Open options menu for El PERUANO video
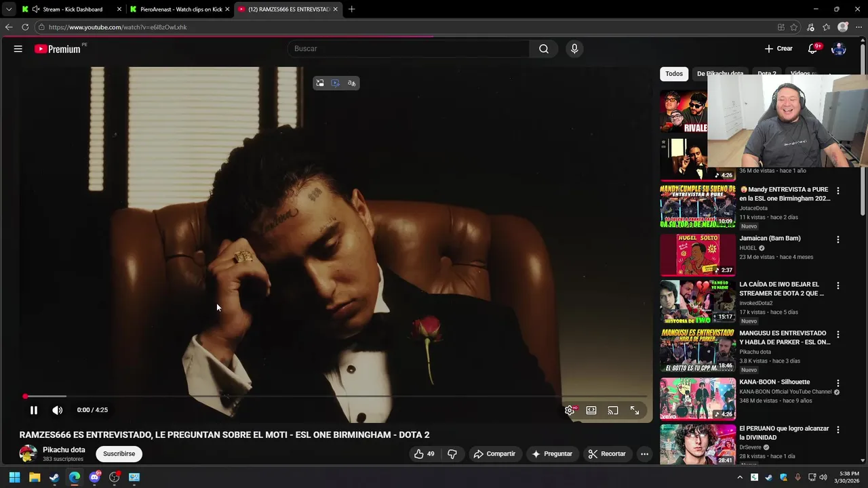This screenshot has height=488, width=868. tap(838, 430)
